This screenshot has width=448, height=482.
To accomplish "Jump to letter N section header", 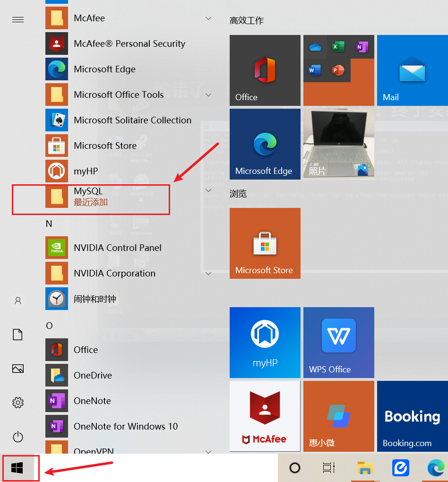I will coord(49,224).
